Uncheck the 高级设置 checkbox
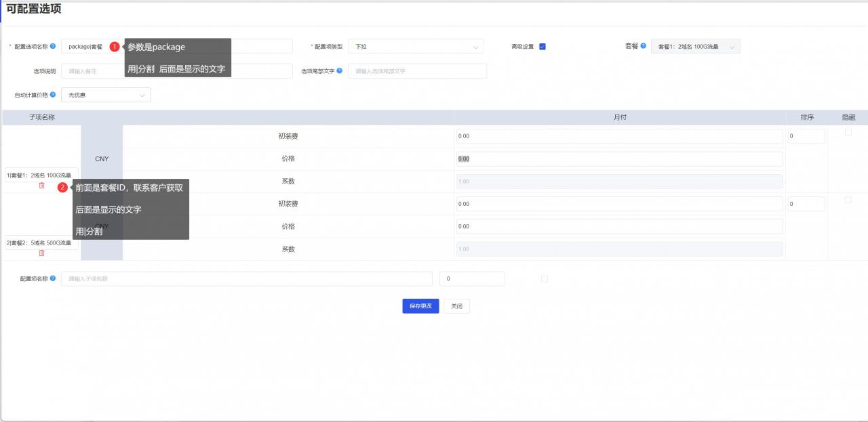 [542, 47]
